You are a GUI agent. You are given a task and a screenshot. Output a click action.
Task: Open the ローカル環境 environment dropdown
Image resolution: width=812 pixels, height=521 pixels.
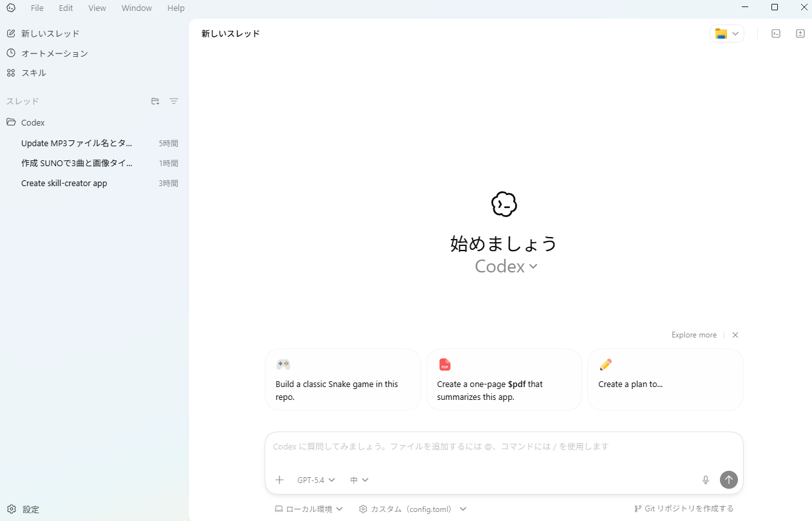tap(308, 508)
